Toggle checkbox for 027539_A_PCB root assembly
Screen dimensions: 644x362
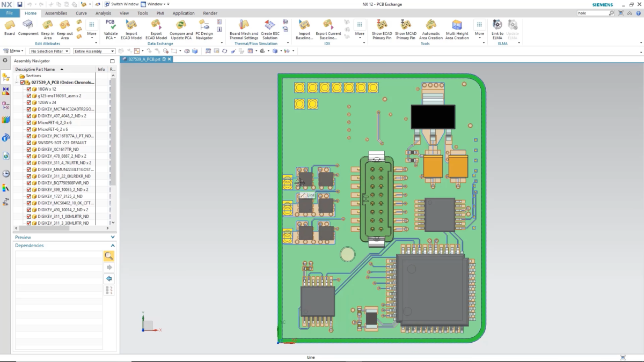(23, 83)
